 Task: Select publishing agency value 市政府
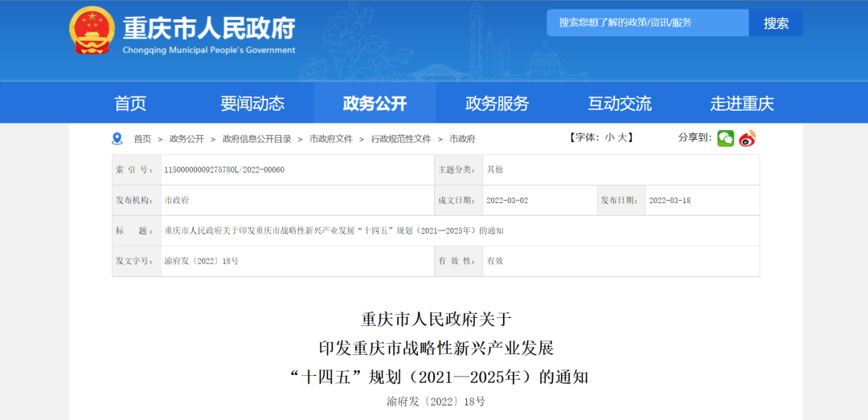click(x=177, y=200)
